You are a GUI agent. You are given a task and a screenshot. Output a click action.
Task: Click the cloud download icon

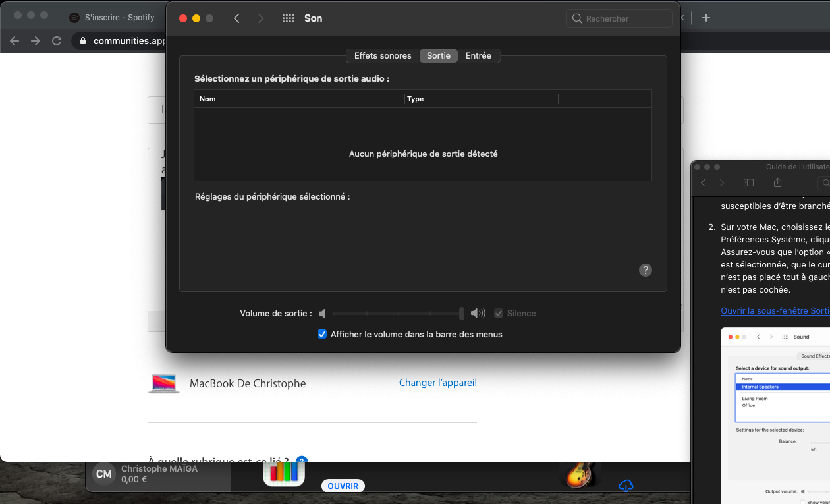pos(626,486)
